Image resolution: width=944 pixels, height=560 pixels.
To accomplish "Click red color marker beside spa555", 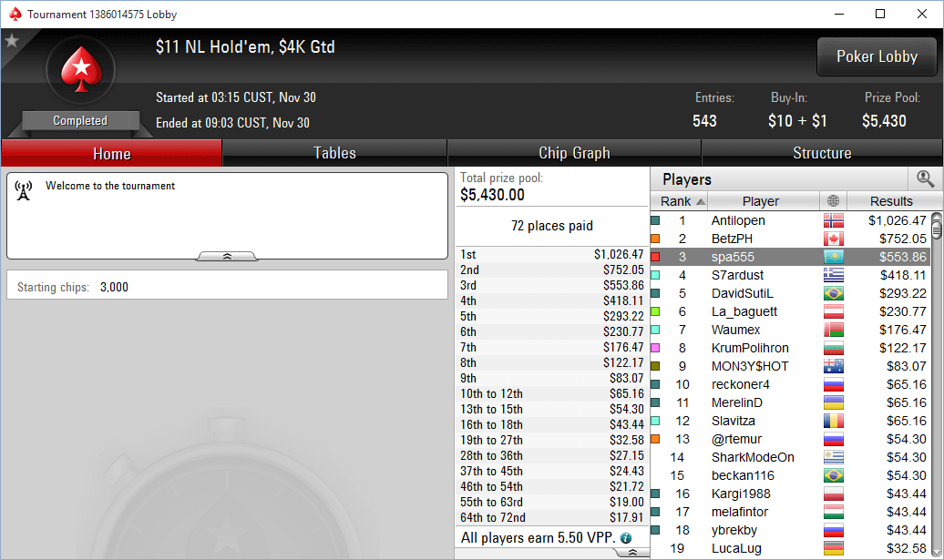I will 655,257.
